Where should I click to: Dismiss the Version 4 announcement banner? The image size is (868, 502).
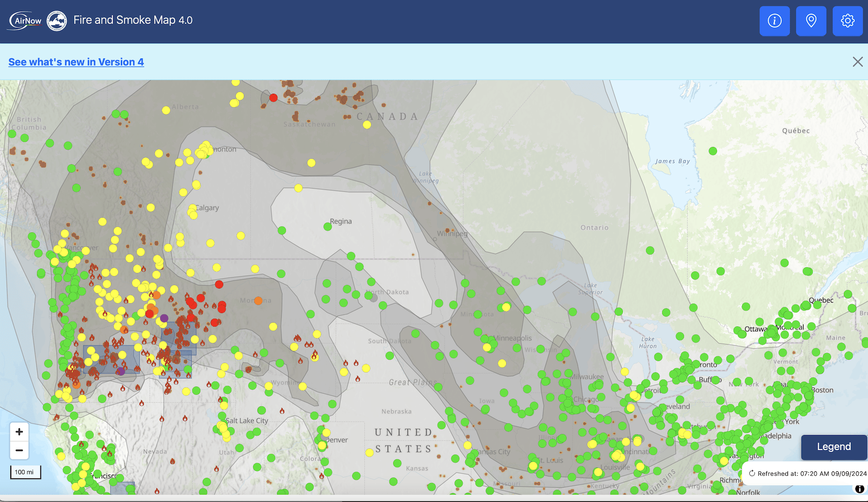(x=857, y=62)
